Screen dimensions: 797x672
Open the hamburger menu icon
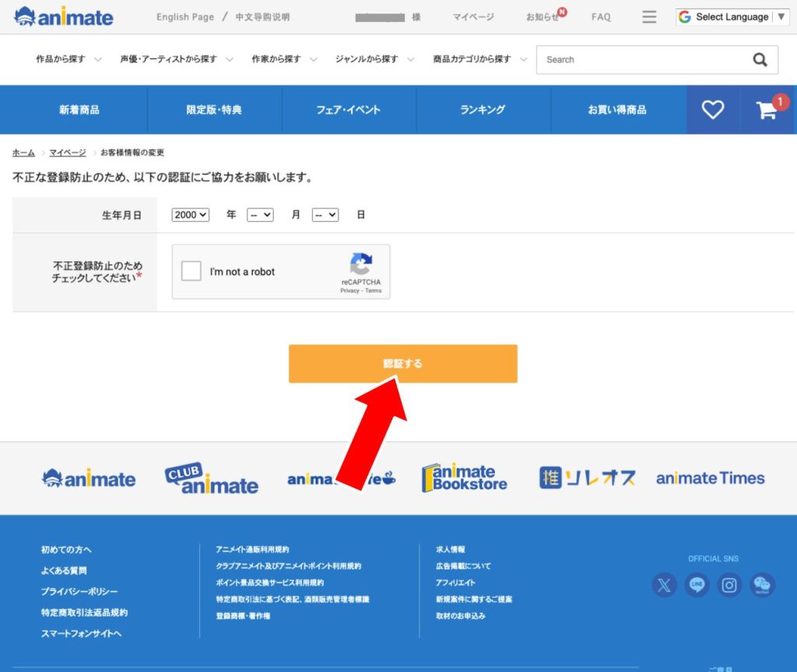click(649, 17)
